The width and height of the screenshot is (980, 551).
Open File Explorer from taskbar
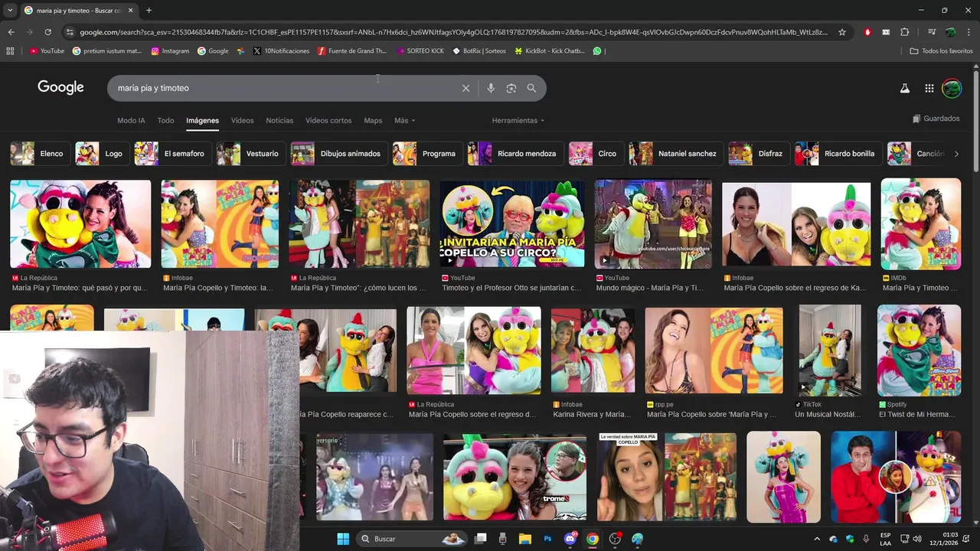tap(524, 539)
